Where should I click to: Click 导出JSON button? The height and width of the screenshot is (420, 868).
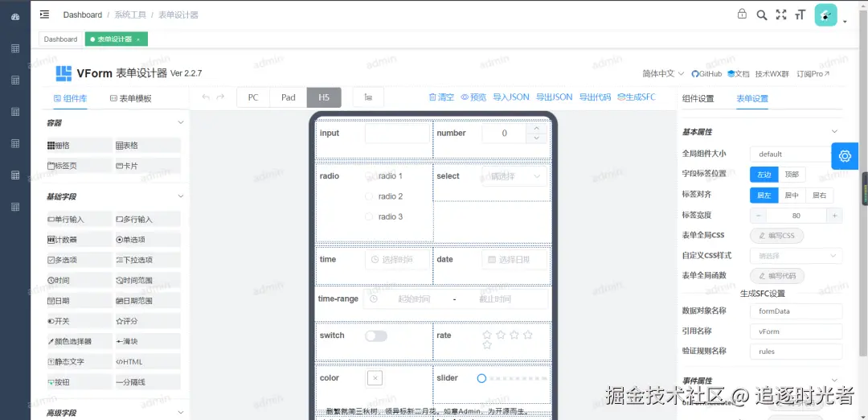pos(554,97)
